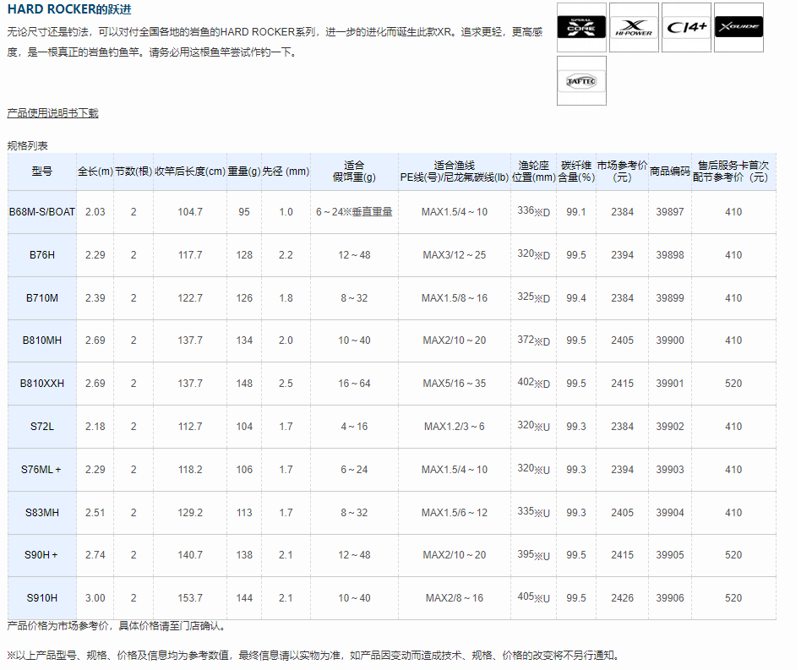This screenshot has height=670, width=812.
Task: Click product code 39901
Action: point(670,383)
